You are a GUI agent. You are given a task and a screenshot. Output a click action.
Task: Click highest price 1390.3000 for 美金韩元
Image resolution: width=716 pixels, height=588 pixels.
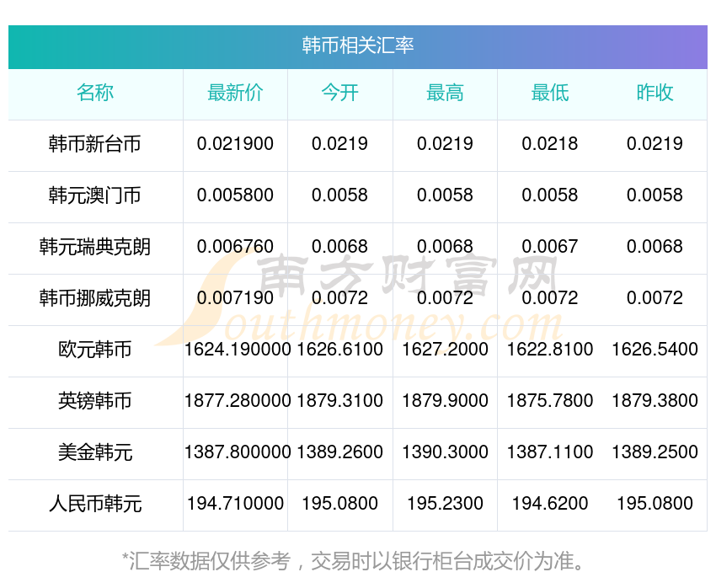(x=446, y=452)
